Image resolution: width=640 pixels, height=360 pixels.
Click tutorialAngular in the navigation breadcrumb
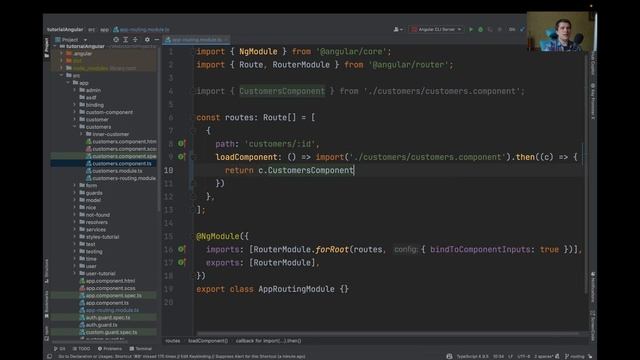(65, 29)
